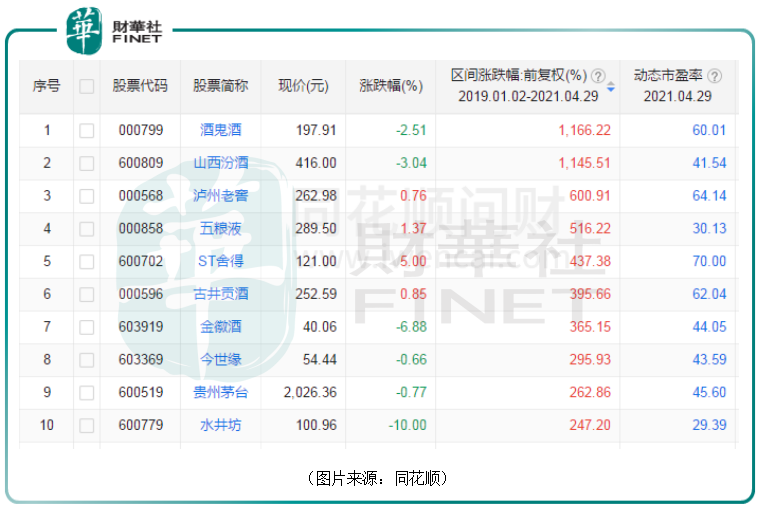Click interval gain 247.20
This screenshot has height=508, width=763.
590,425
